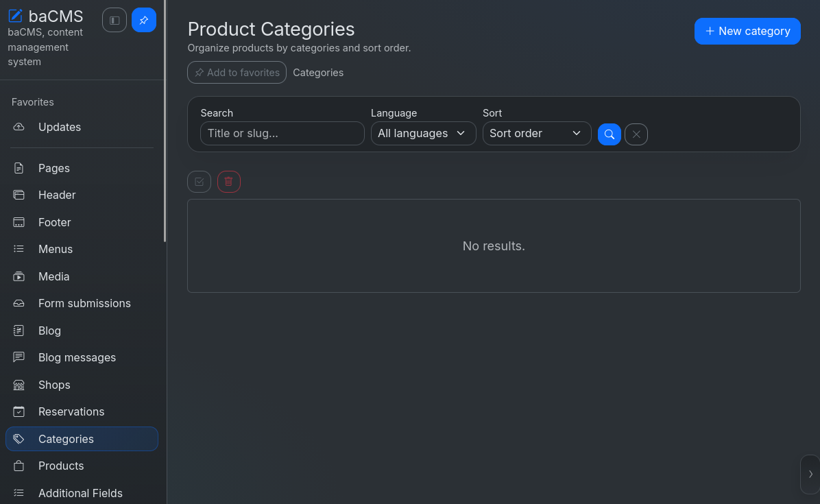The height and width of the screenshot is (504, 820).
Task: Click the Categories tags icon
Action: tap(19, 439)
